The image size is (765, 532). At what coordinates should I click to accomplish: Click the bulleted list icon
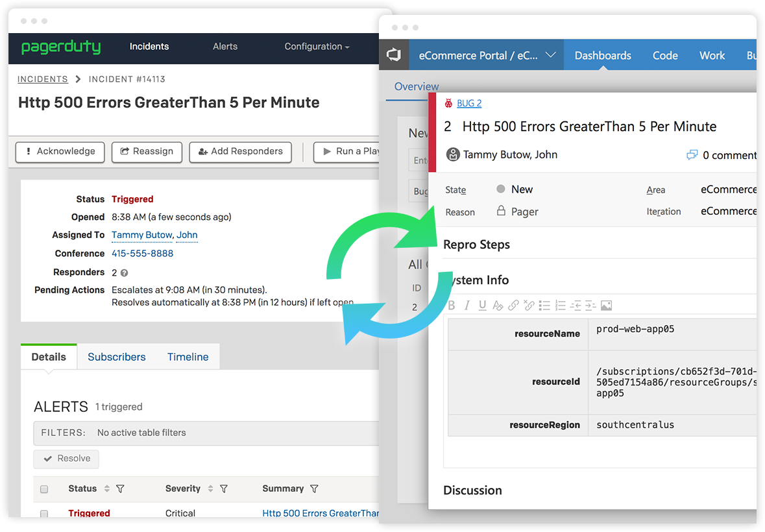(x=544, y=306)
